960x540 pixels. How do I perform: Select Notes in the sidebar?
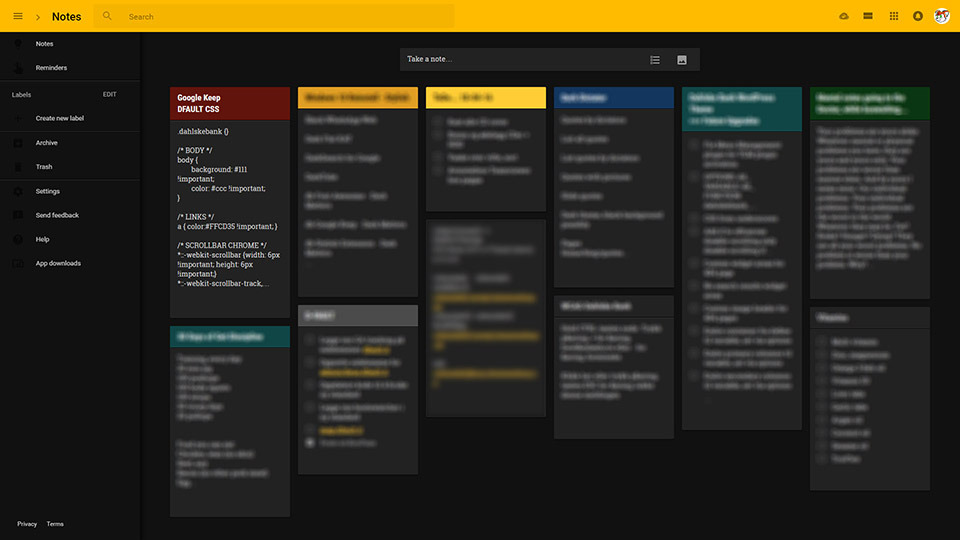(x=44, y=44)
